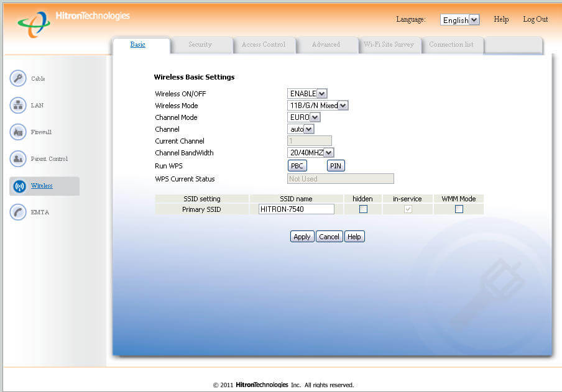Toggle the WMM Mode checkbox
Viewport: 562px width, 392px height.
459,209
